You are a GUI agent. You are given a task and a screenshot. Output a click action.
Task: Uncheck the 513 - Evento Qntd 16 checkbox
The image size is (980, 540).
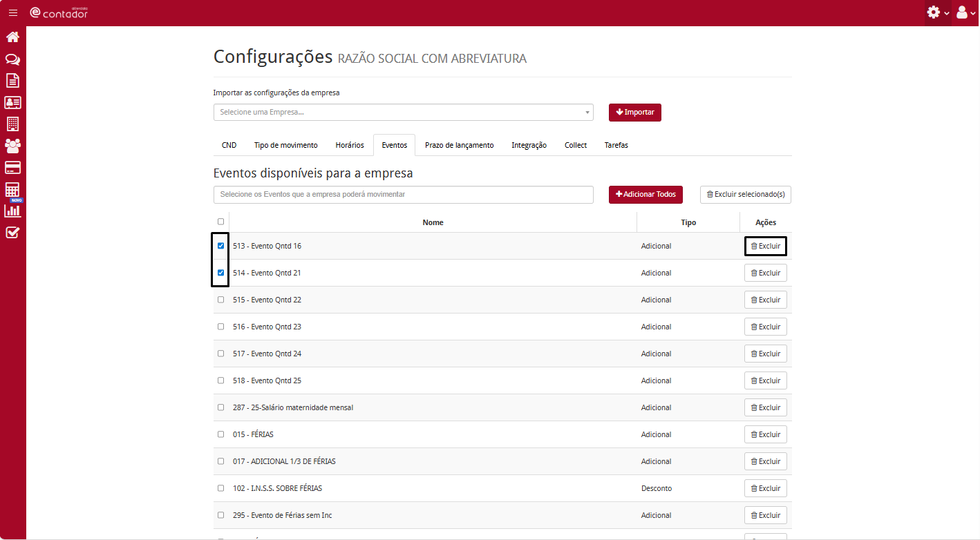pos(221,246)
